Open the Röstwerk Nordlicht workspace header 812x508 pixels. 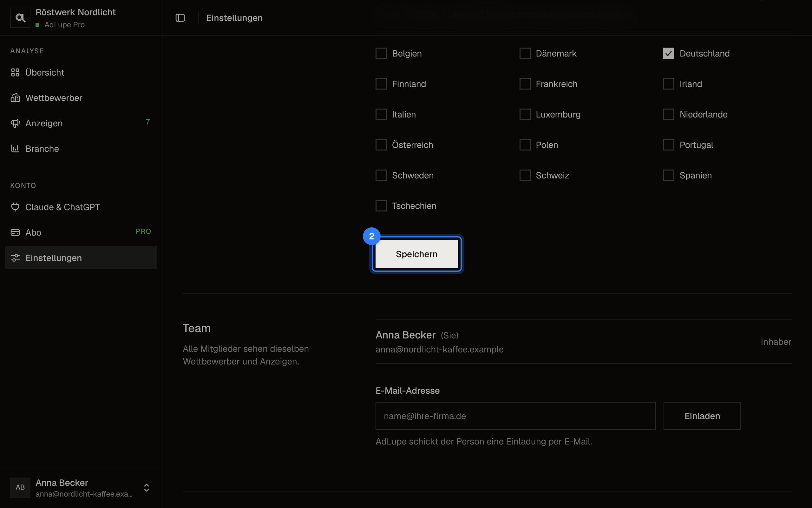click(81, 18)
